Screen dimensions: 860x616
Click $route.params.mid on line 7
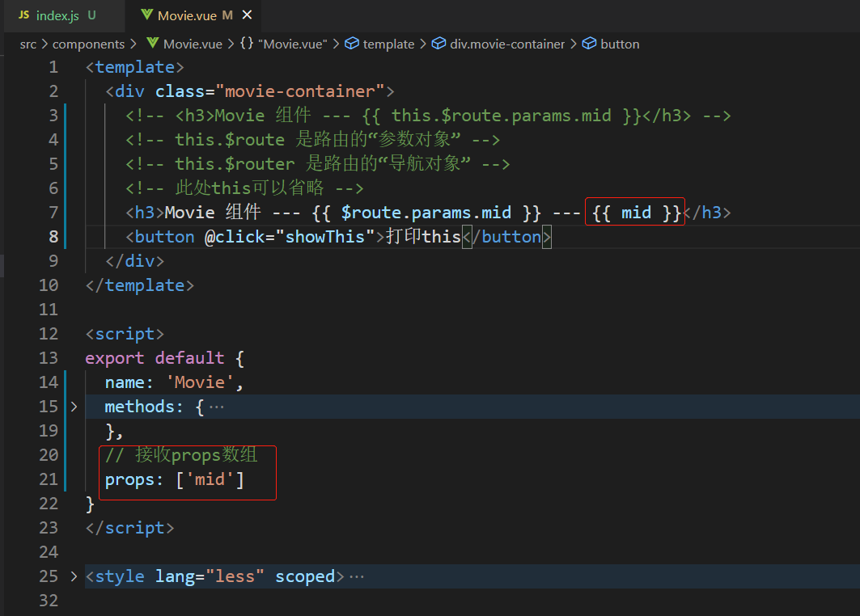tap(426, 213)
